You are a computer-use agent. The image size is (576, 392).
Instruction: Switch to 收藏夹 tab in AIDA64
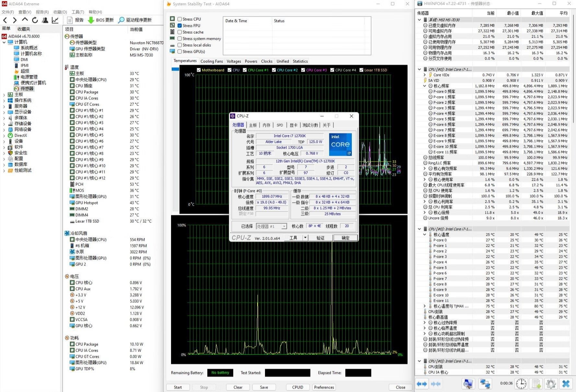tap(24, 29)
